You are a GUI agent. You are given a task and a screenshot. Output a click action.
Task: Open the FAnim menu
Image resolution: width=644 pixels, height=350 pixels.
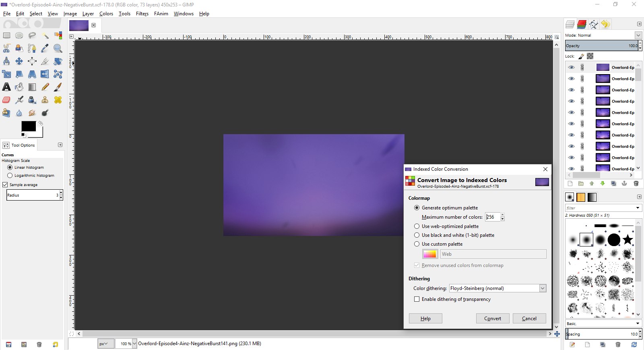[161, 14]
